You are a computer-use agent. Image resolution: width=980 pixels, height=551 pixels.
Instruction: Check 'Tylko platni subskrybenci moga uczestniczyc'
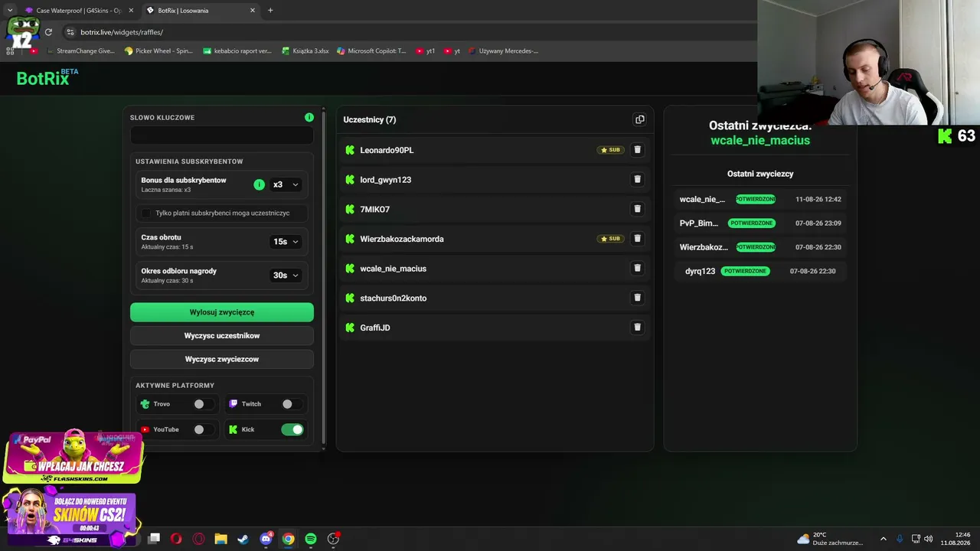coord(147,213)
